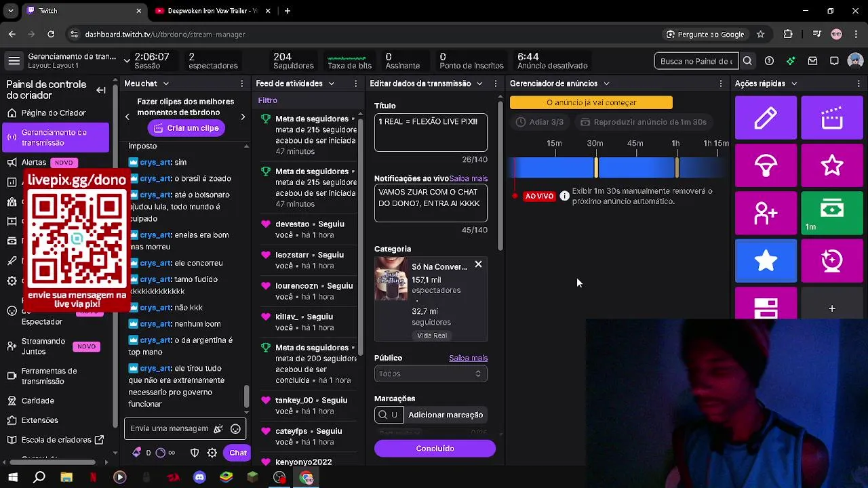Click the info icon next to AO VIVO

click(x=564, y=196)
